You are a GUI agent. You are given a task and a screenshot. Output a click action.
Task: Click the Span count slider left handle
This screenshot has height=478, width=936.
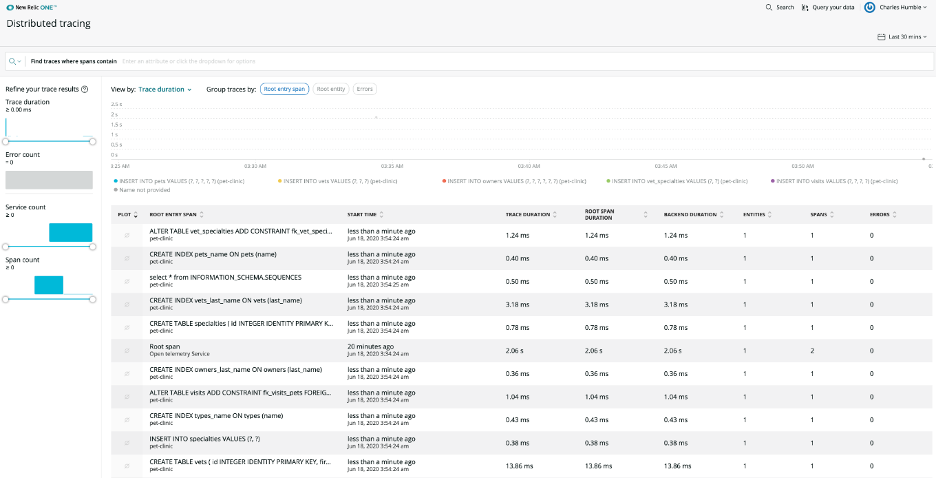tap(5, 299)
